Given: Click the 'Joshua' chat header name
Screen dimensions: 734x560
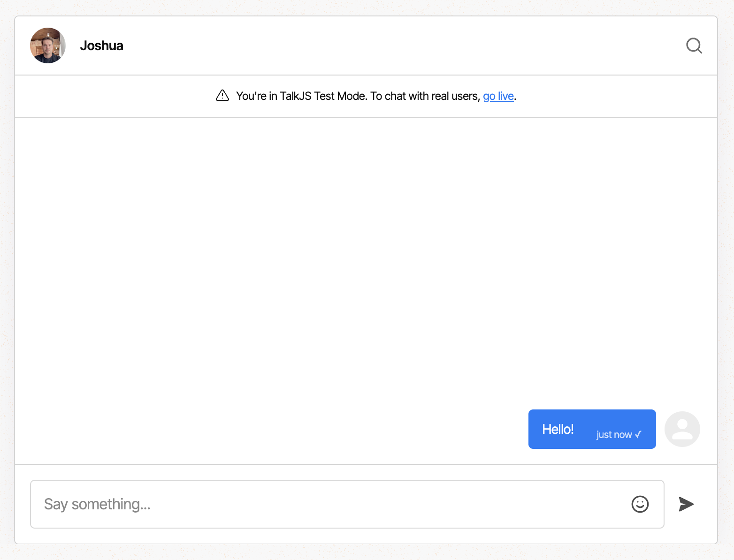Looking at the screenshot, I should [101, 45].
